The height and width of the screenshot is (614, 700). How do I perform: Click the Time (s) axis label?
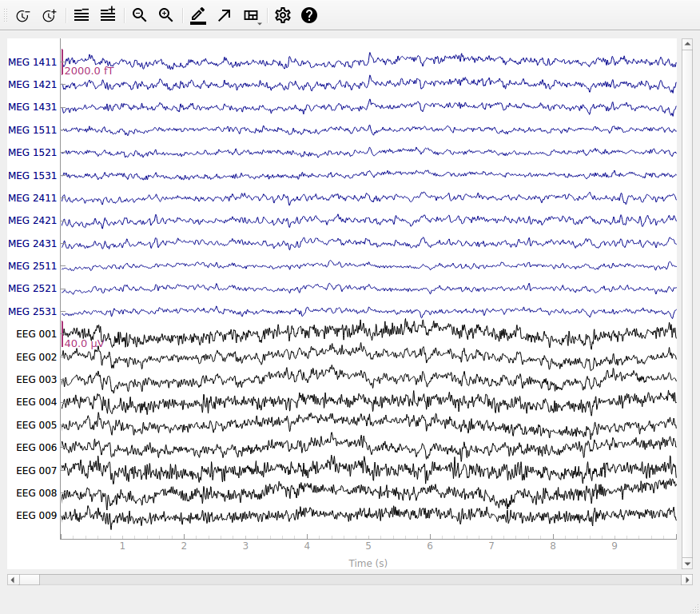(x=368, y=563)
